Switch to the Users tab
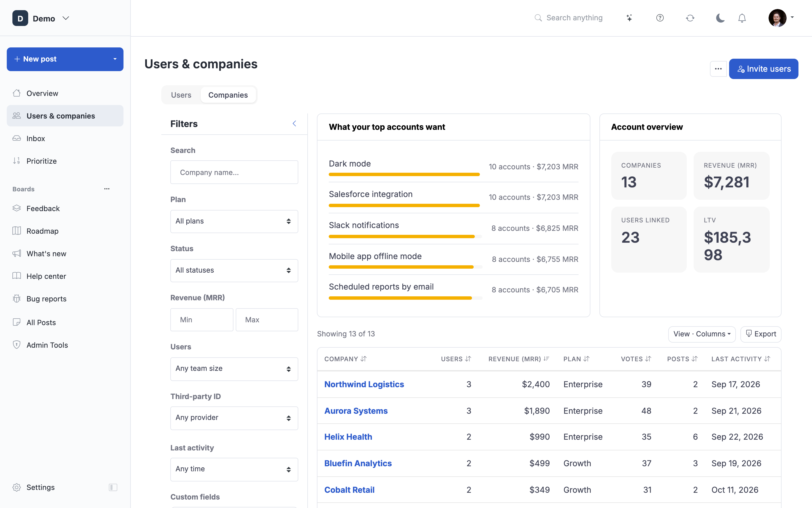Screen dimensions: 812x508 coord(181,95)
